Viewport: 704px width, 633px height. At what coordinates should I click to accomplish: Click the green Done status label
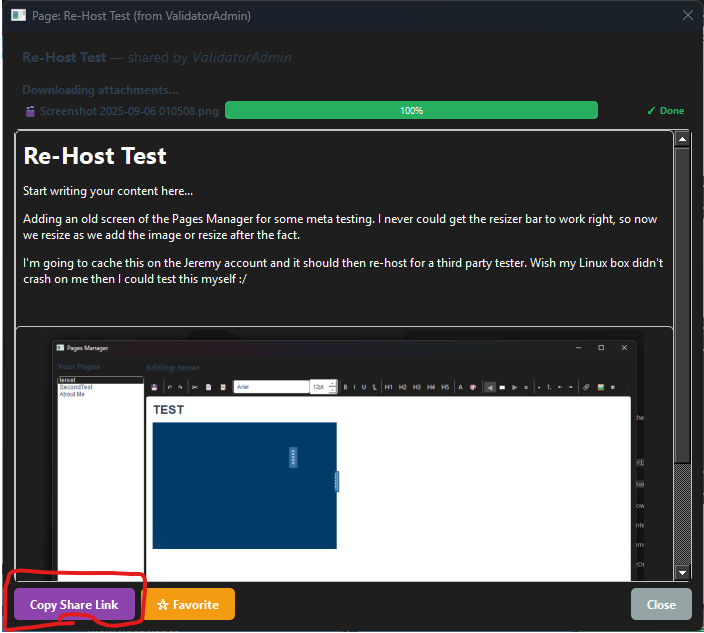[666, 111]
